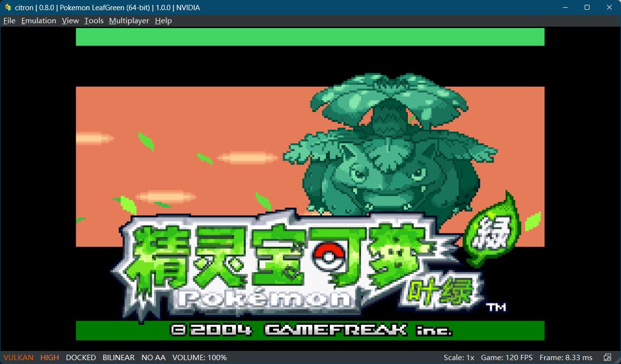The image size is (621, 364).
Task: Open the Multiplayer menu
Action: 129,21
